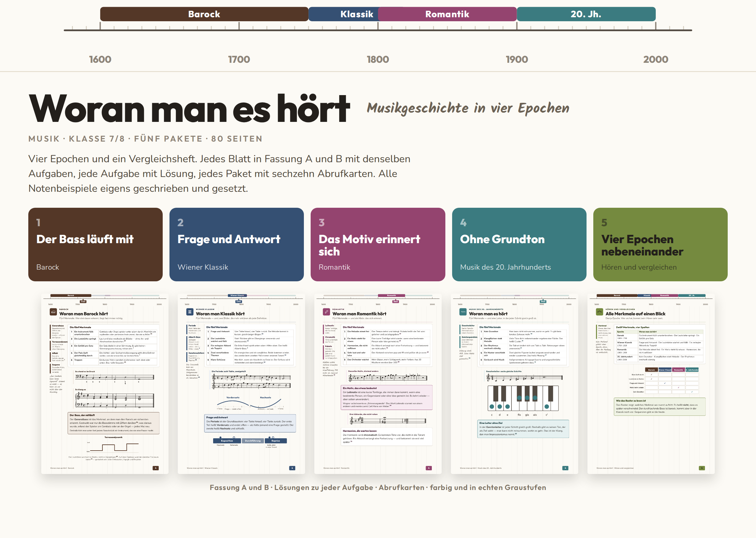
Task: Open the "Ohne Grundton" card
Action: (x=519, y=244)
